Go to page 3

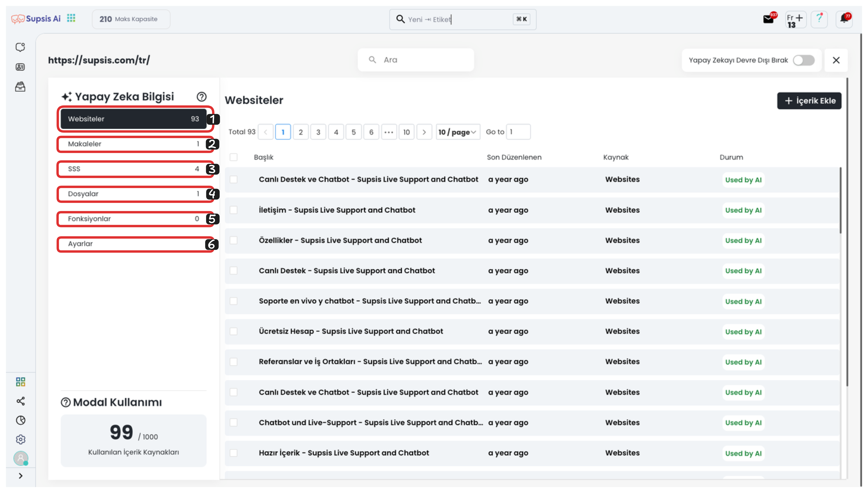[x=318, y=132]
